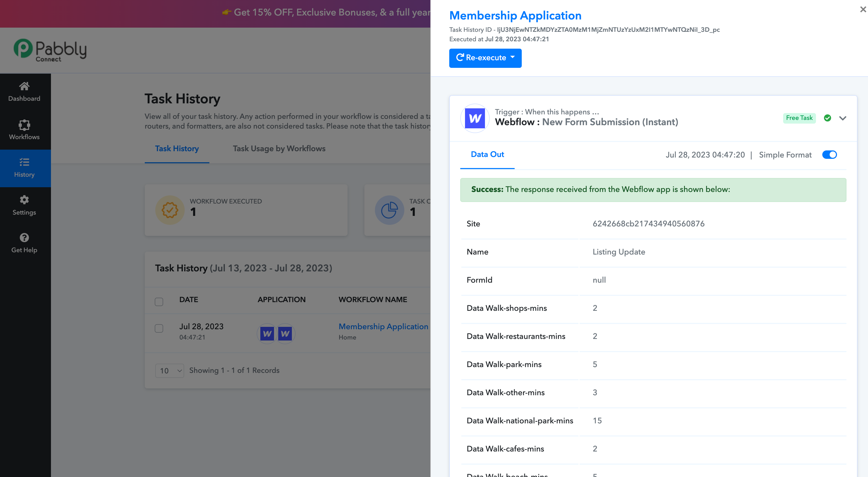
Task: Click the Showing 1 - 1 of 1 Records text
Action: pos(234,371)
